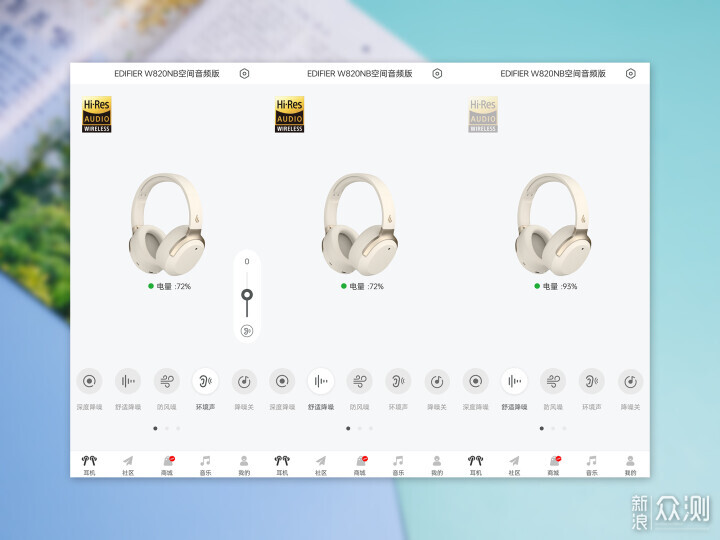
Task: Open 商城 store tab on left screen
Action: pyautogui.click(x=167, y=465)
